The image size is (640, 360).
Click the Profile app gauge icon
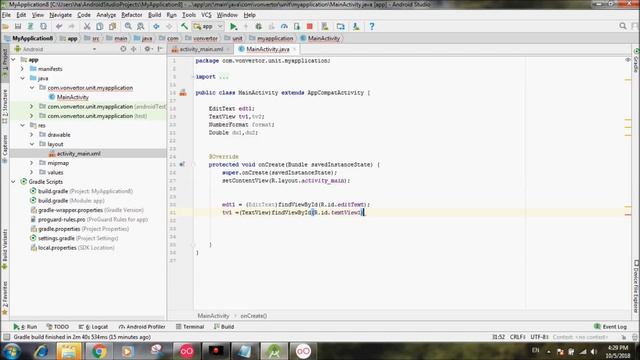(284, 27)
